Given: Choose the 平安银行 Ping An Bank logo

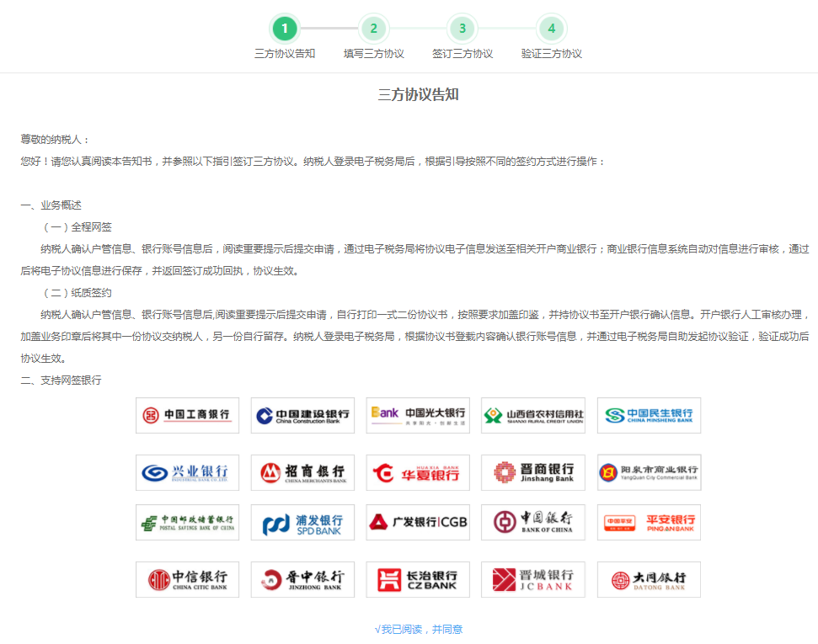Looking at the screenshot, I should 649,522.
